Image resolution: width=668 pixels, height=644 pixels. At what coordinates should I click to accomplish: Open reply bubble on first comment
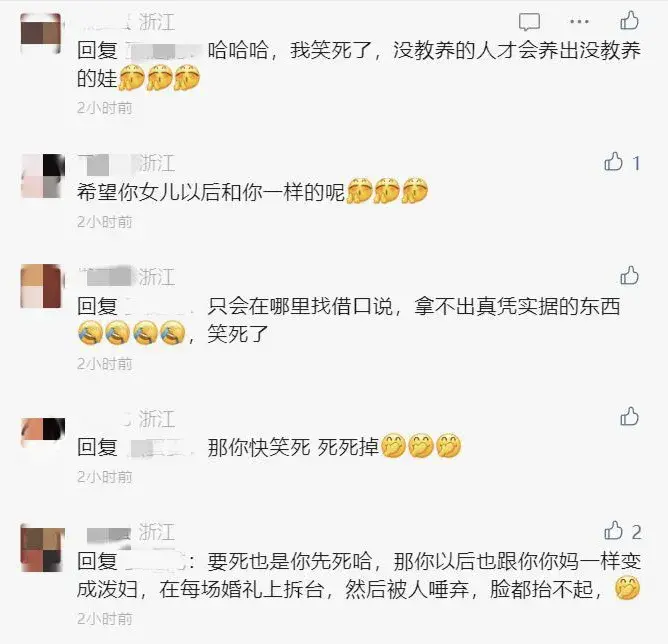529,22
